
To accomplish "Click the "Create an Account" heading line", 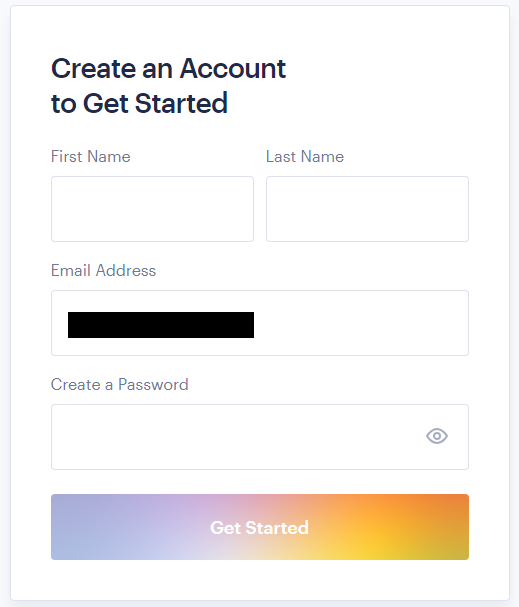I will 168,69.
